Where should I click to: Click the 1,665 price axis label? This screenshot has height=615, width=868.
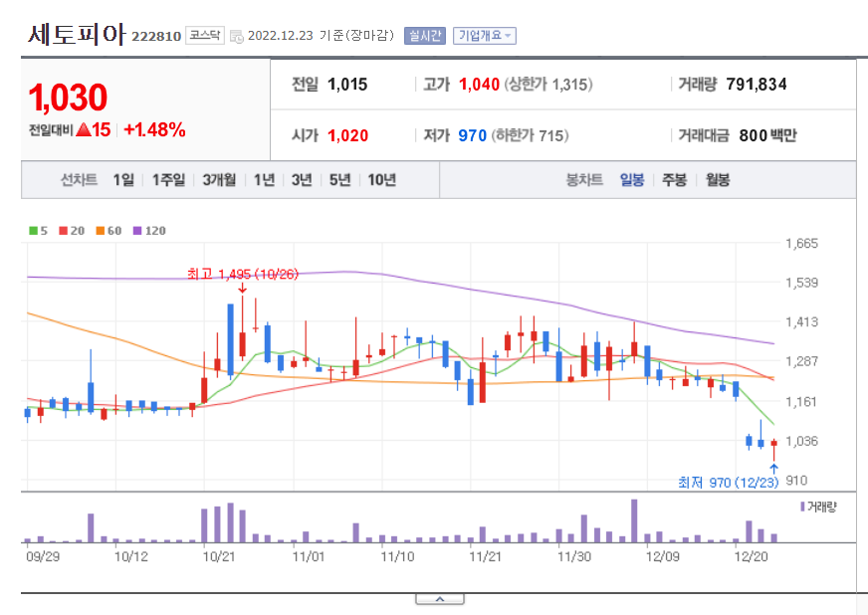(x=801, y=244)
